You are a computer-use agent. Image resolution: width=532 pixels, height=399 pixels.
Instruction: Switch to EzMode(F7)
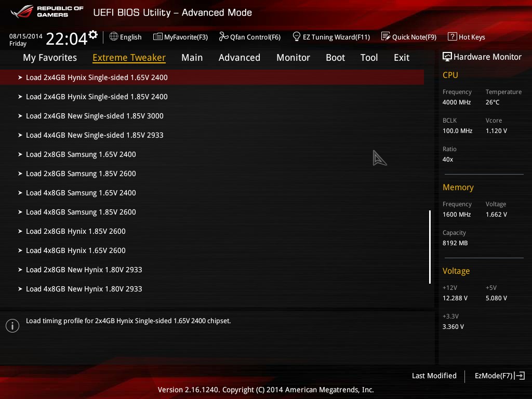494,376
